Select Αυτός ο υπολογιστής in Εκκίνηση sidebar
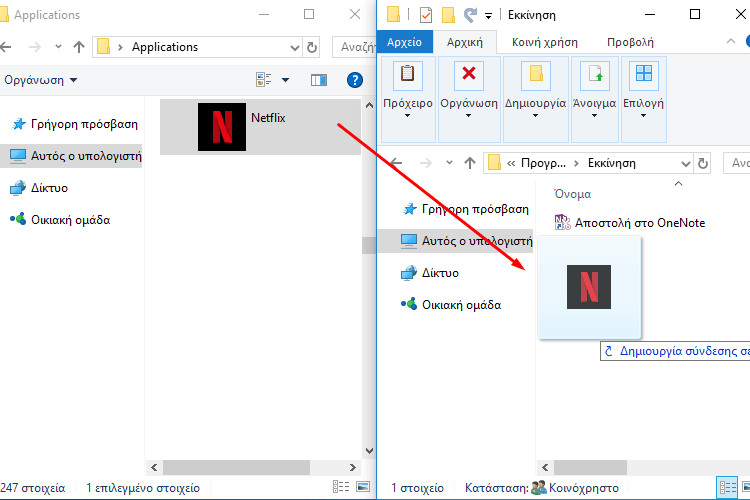 click(x=455, y=241)
